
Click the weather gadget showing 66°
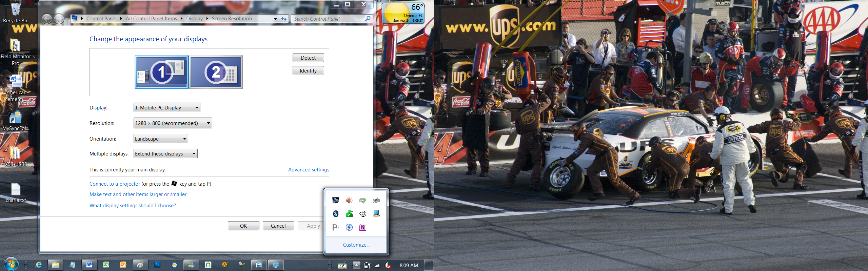tap(403, 13)
